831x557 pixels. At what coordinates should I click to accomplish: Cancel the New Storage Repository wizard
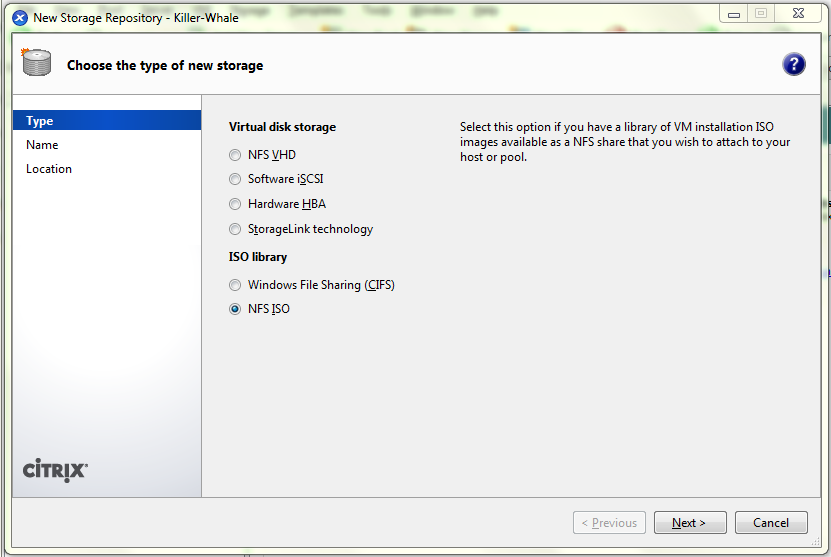(x=770, y=523)
